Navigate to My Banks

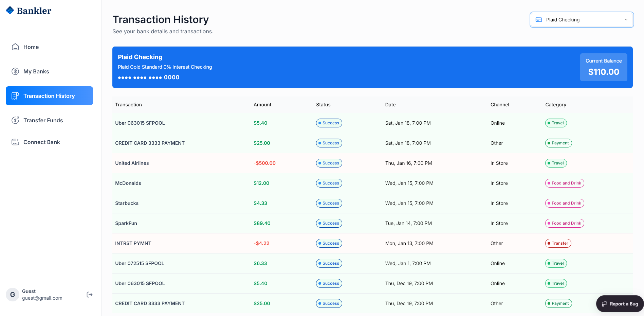(x=36, y=71)
